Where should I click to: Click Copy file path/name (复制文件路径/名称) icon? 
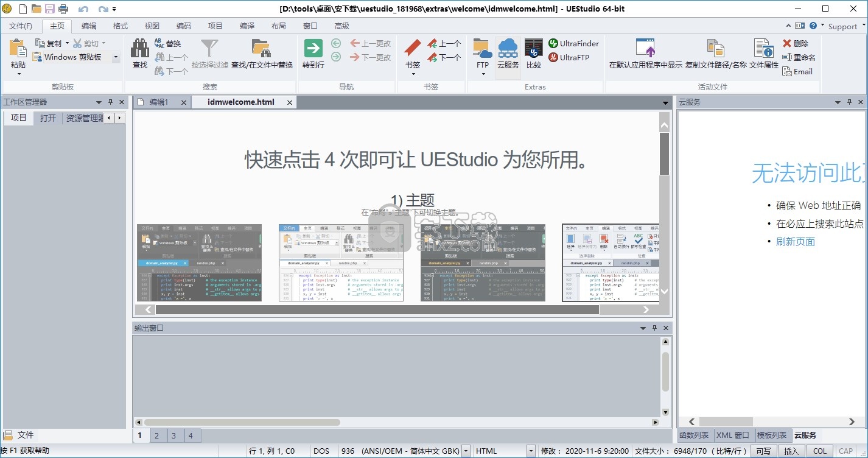coord(716,49)
